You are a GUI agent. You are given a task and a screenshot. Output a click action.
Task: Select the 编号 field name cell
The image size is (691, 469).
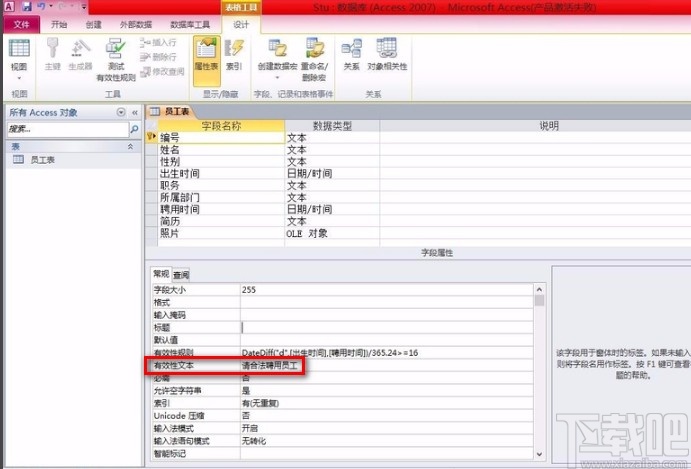point(221,138)
